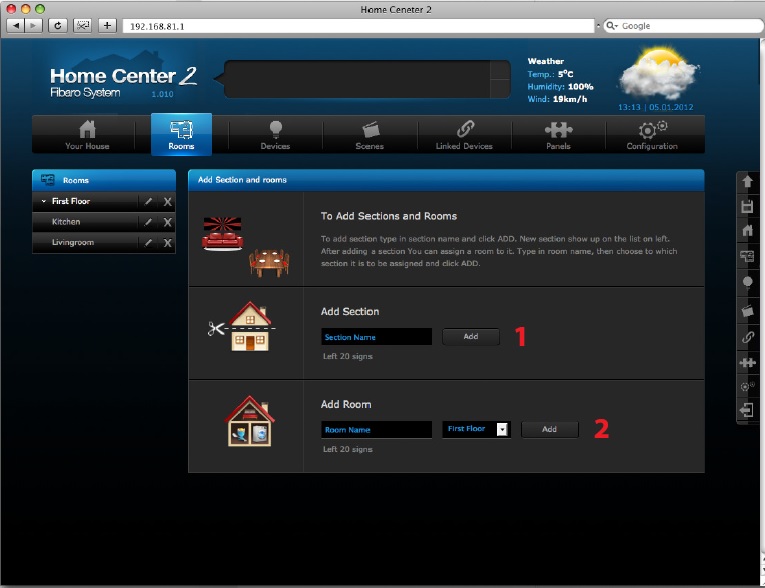Click Add button next to room dropdown
The height and width of the screenshot is (588, 765).
pyautogui.click(x=549, y=429)
